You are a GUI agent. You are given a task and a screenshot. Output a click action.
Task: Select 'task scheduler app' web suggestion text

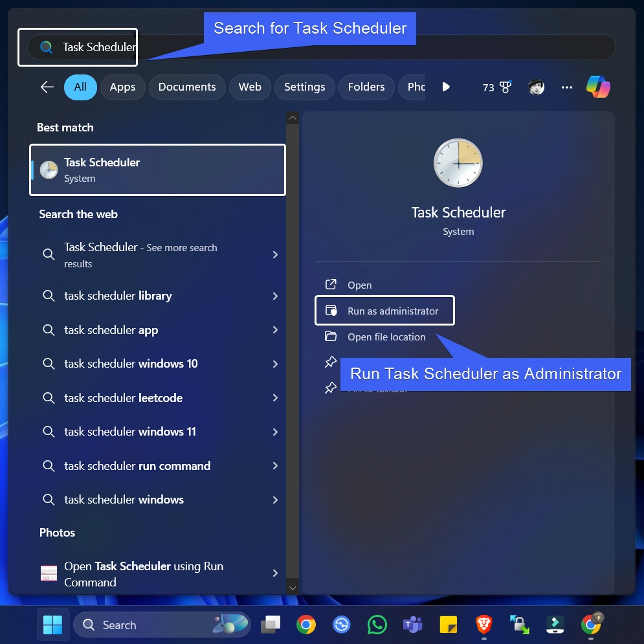click(111, 330)
